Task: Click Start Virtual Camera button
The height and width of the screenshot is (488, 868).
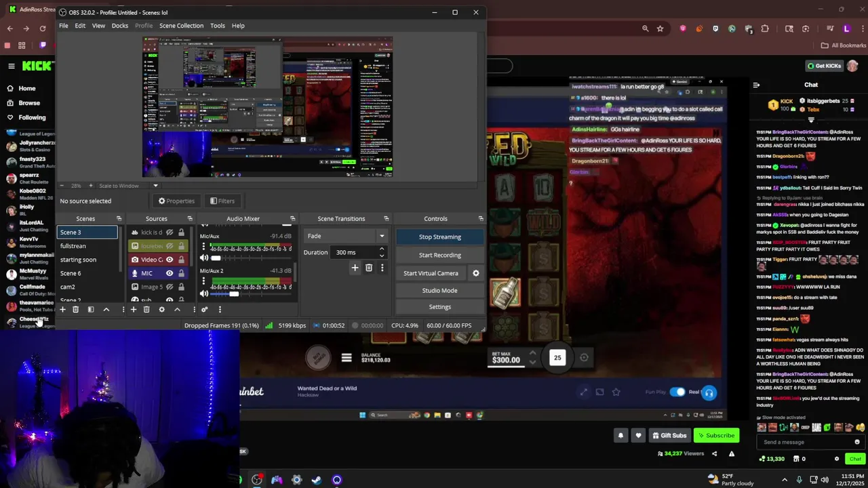Action: pos(431,273)
